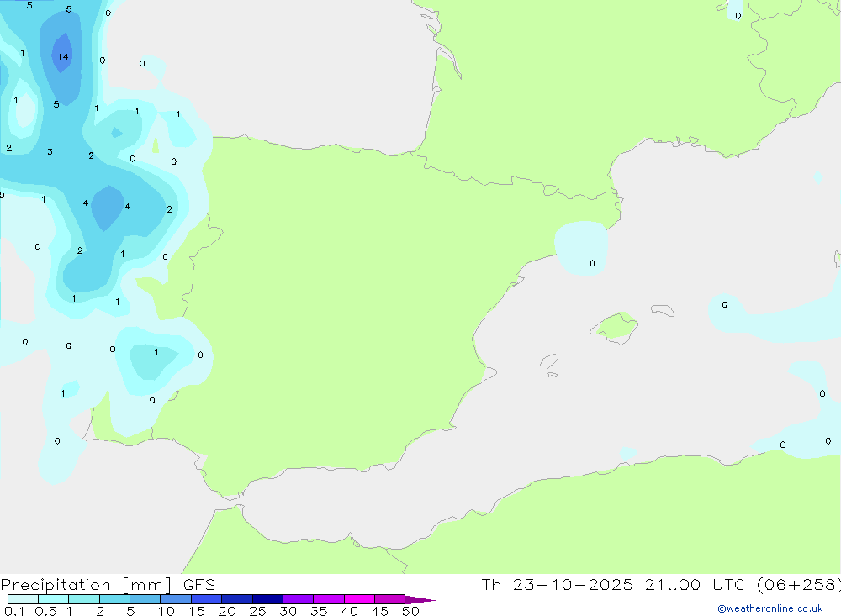Image resolution: width=841 pixels, height=616 pixels.
Task: Select the 45 to 50 mm legend swatch
Action: click(389, 599)
